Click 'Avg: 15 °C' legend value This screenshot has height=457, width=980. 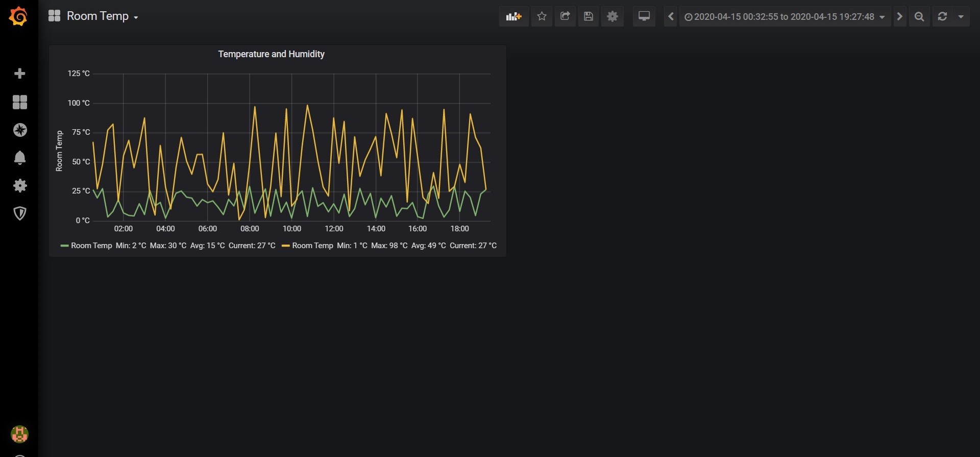(x=207, y=246)
